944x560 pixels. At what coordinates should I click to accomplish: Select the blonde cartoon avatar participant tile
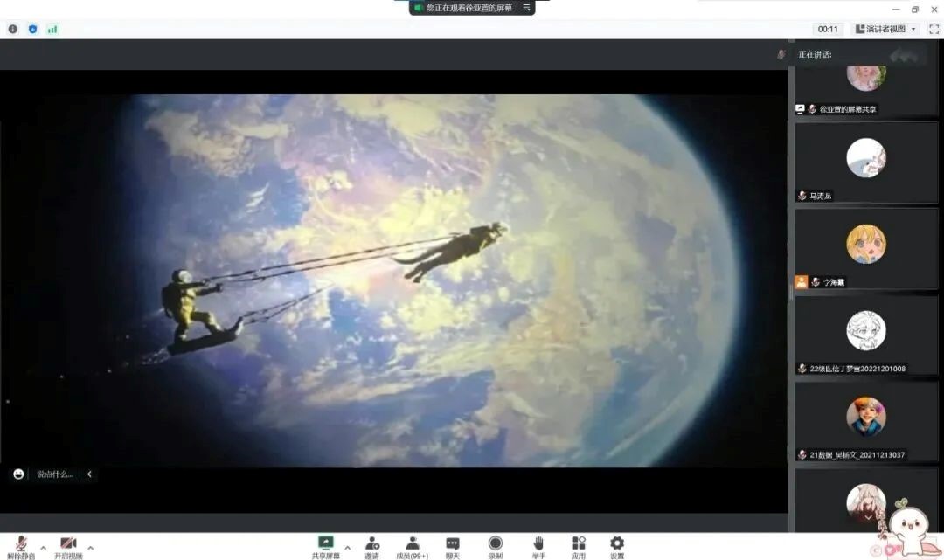865,249
